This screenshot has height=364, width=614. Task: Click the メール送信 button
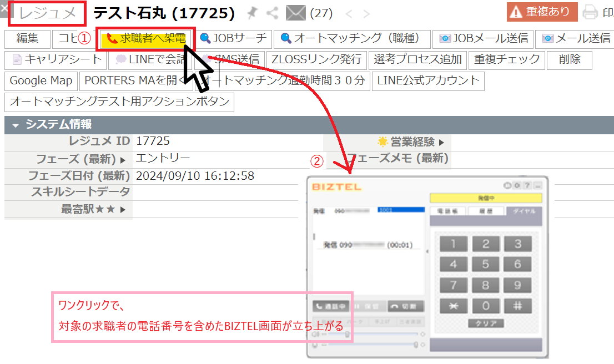coord(575,38)
